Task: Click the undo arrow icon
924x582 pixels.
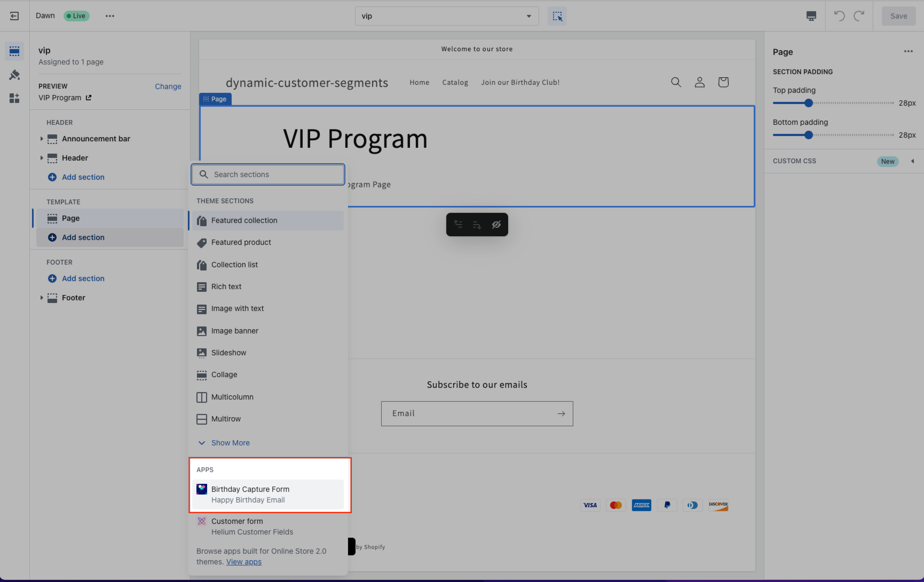Action: 839,16
